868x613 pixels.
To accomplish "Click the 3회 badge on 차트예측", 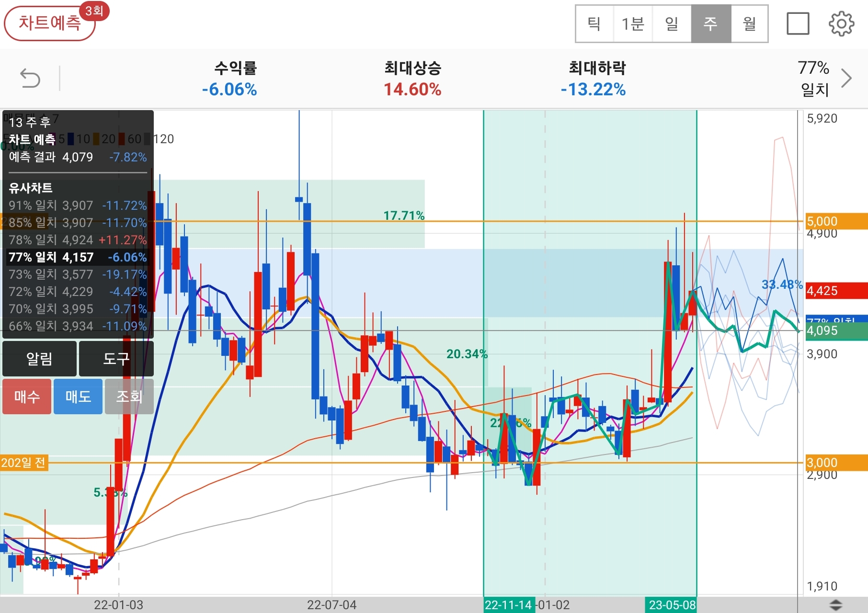I will click(94, 11).
